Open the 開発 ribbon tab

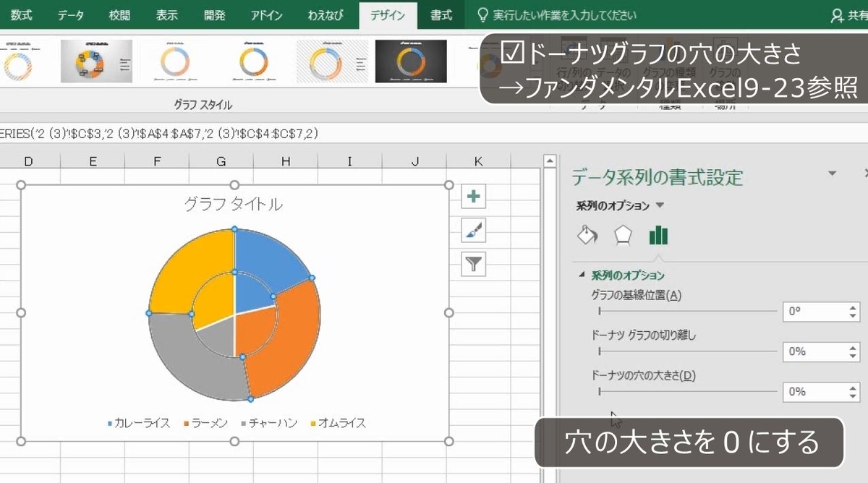[x=215, y=14]
